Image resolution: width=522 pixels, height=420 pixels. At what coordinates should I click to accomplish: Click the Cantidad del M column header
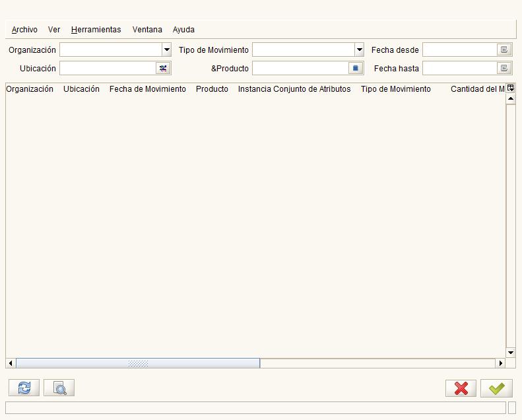[x=477, y=89]
